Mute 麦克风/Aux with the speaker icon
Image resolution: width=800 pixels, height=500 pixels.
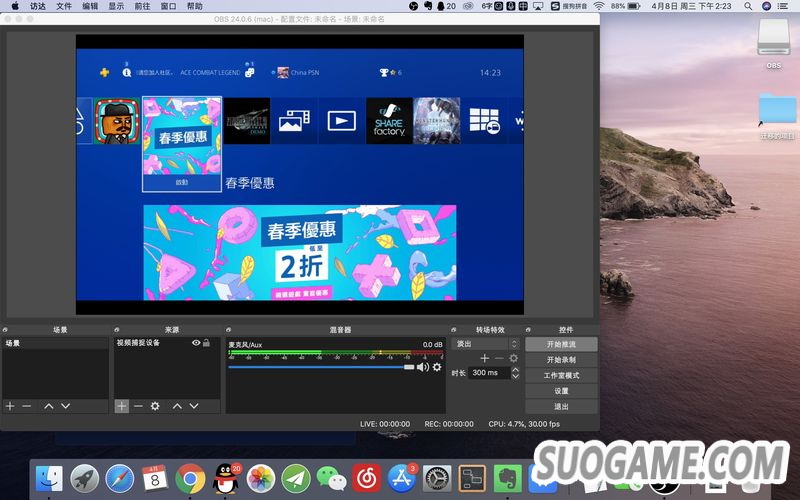(422, 367)
